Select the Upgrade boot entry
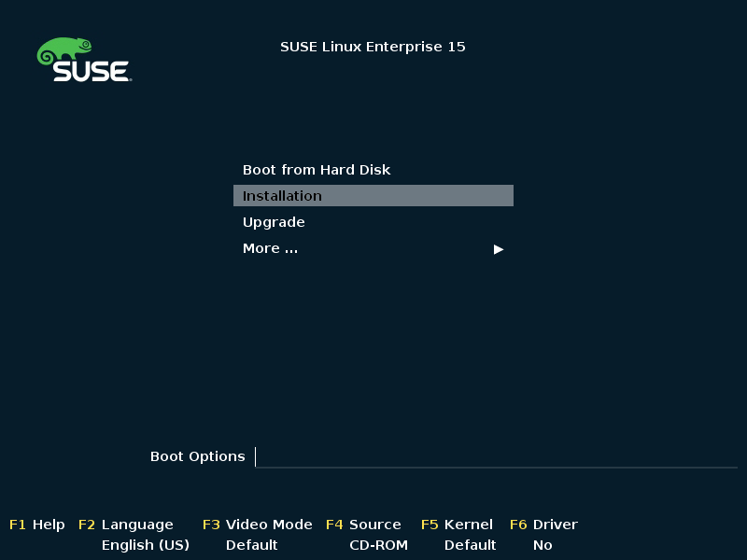Screen dimensions: 747x560 [274, 222]
